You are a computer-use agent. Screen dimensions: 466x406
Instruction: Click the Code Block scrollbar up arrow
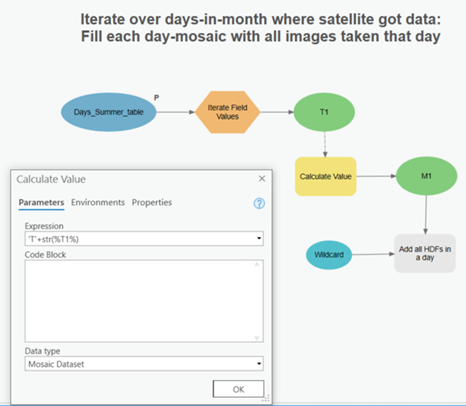(x=257, y=264)
